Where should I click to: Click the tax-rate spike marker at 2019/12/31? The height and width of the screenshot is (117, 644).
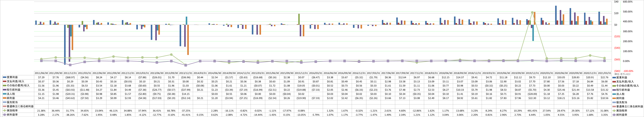click(532, 12)
